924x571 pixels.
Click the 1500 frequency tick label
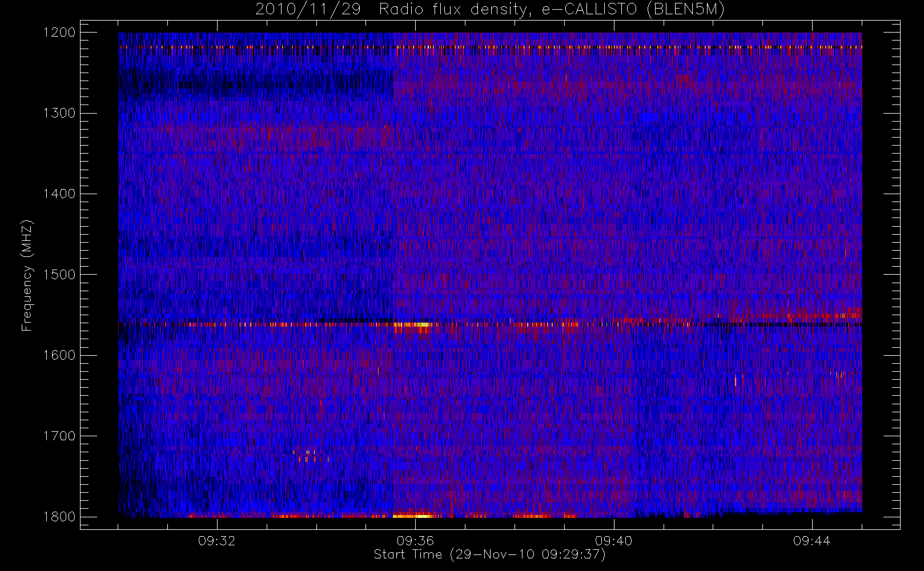(x=59, y=275)
